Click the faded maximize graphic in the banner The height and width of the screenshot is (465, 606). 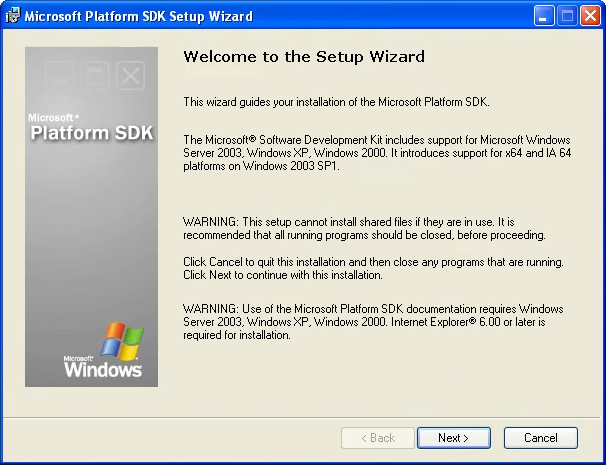click(95, 75)
